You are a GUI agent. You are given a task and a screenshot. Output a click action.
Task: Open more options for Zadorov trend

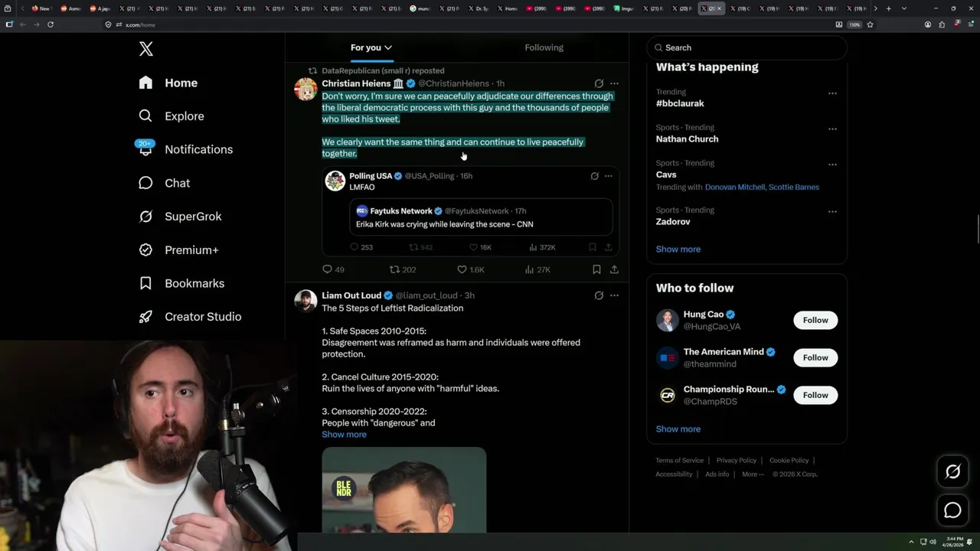point(832,211)
